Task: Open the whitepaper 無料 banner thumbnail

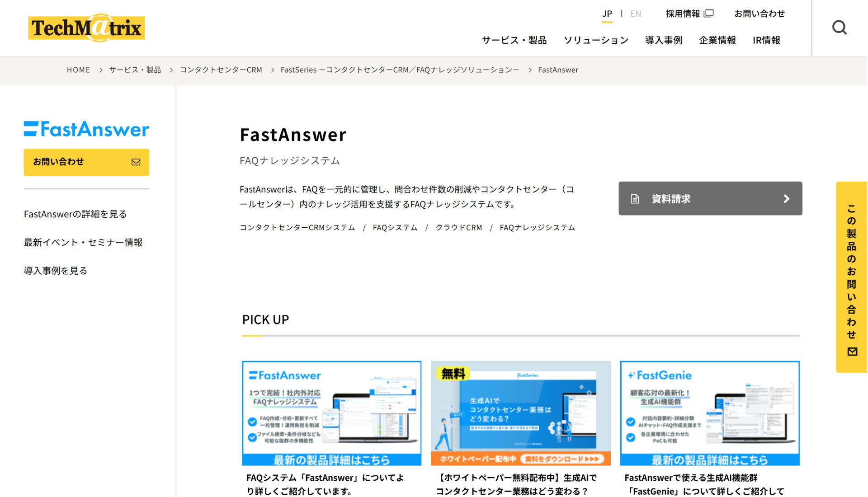Action: pyautogui.click(x=520, y=413)
